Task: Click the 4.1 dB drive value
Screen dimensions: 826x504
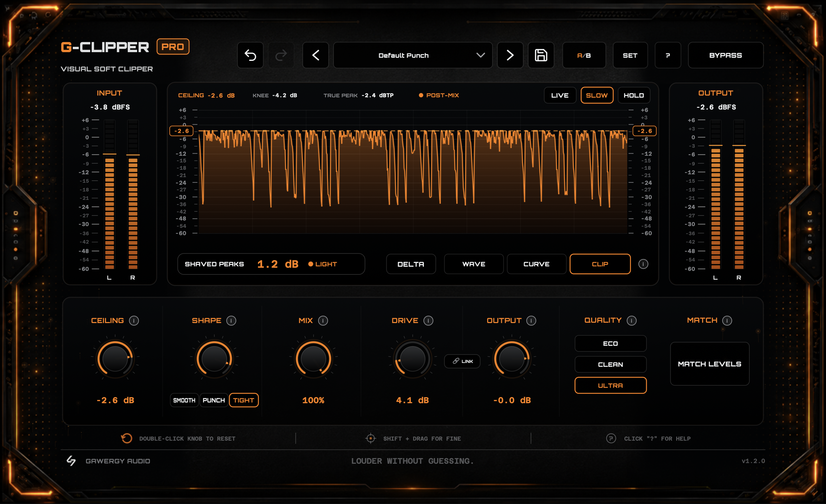Action: (x=412, y=400)
